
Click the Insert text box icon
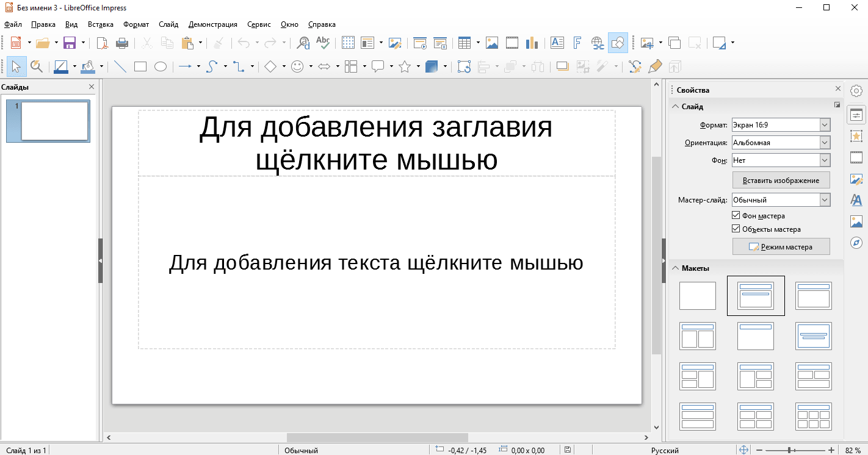[557, 43]
